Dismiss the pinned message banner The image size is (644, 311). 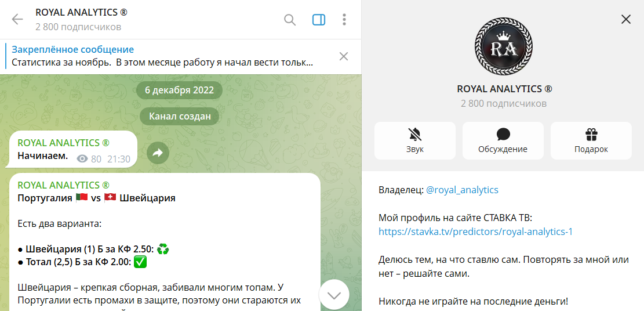click(x=344, y=56)
